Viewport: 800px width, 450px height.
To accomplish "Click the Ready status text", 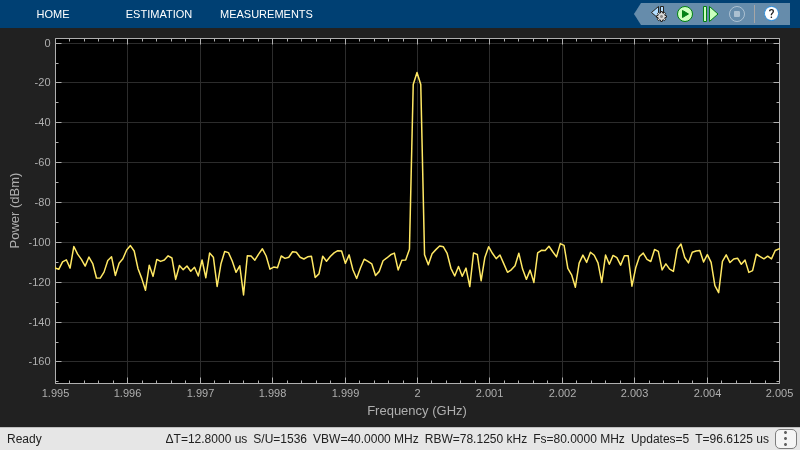I will 24,439.
